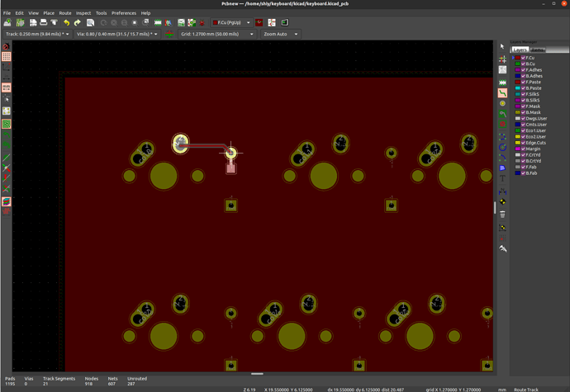Open the Inspect menu
Image resolution: width=570 pixels, height=392 pixels.
tap(83, 13)
